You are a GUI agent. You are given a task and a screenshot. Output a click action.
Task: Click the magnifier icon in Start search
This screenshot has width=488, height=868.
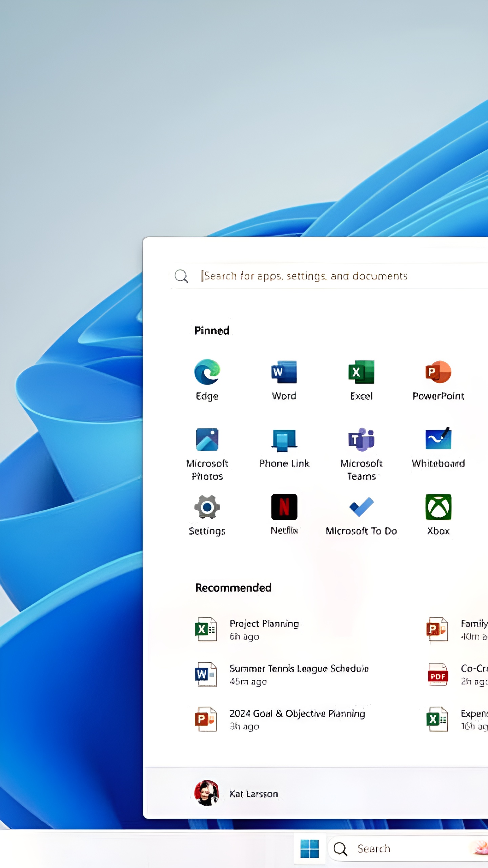181,276
